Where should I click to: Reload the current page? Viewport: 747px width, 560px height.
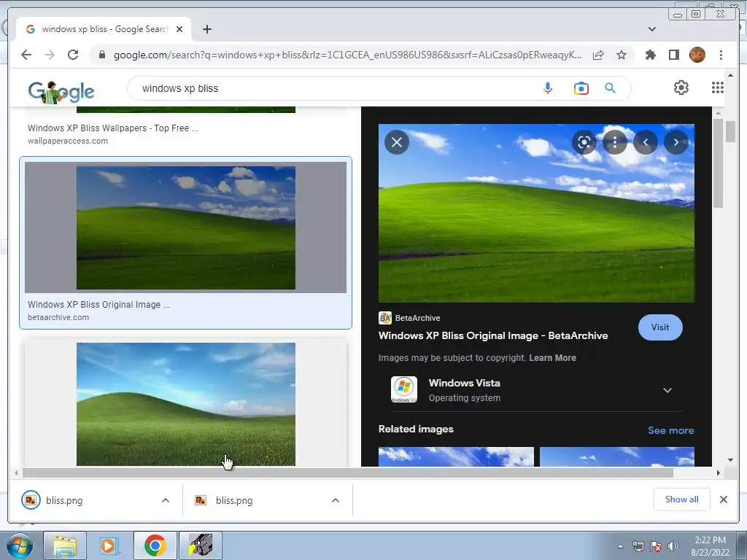coord(73,55)
